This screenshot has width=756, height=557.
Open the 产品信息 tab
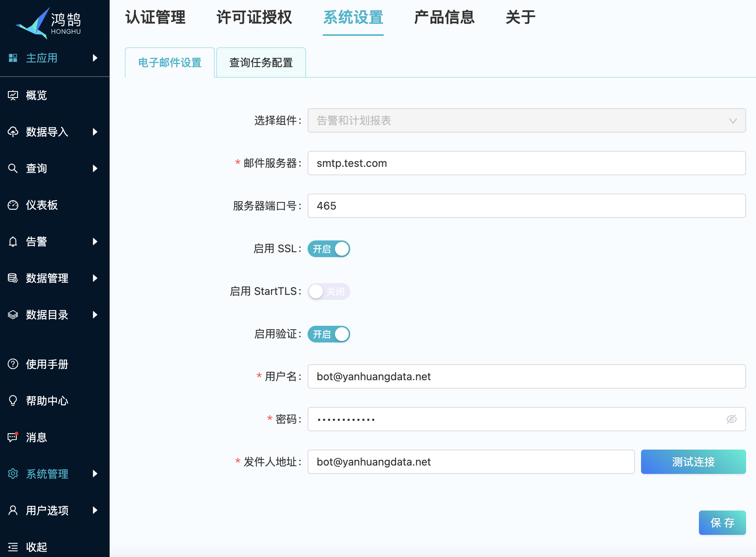[445, 18]
